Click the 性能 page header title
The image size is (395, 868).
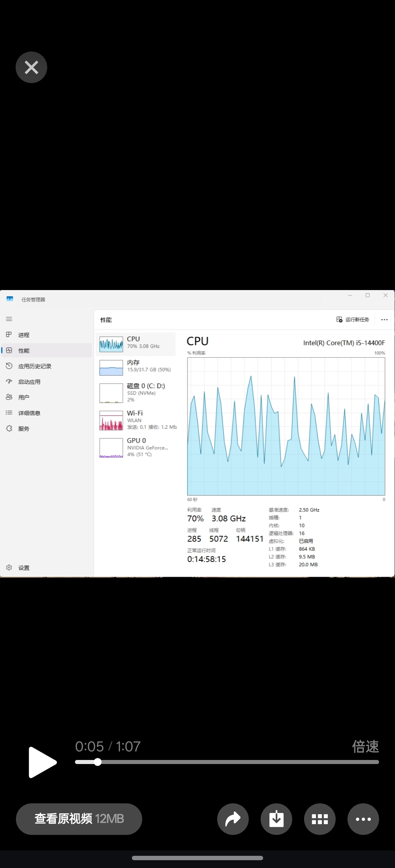coord(106,320)
